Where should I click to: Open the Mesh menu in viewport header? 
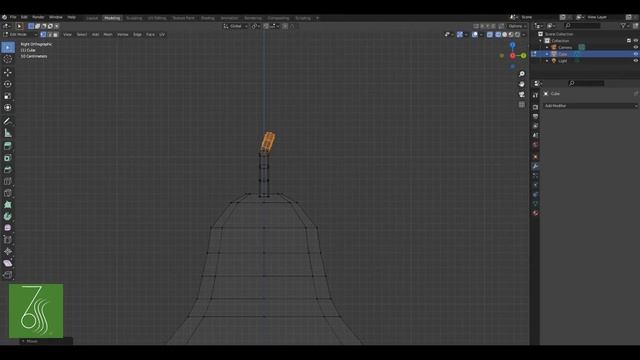[108, 35]
